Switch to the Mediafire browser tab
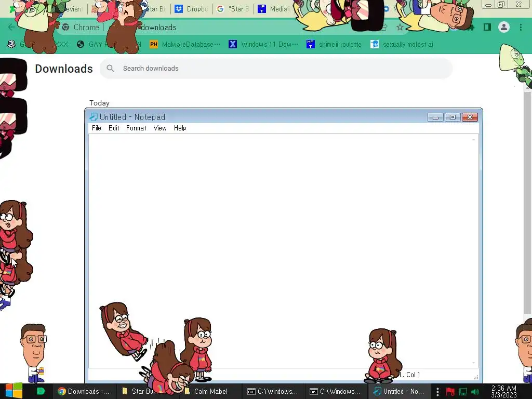This screenshot has height=399, width=532. click(273, 9)
